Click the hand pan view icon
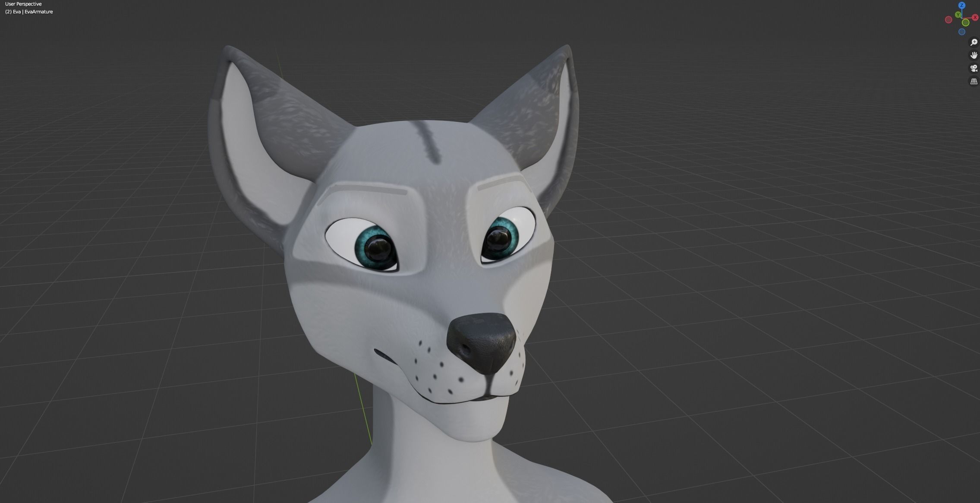Viewport: 980px width, 503px height. (974, 55)
